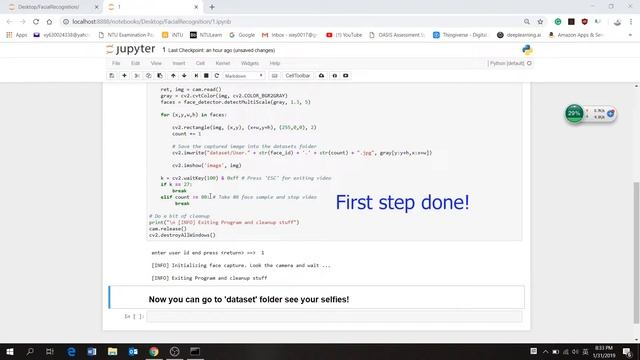Open the Thingiverse bookmark

pos(460,35)
